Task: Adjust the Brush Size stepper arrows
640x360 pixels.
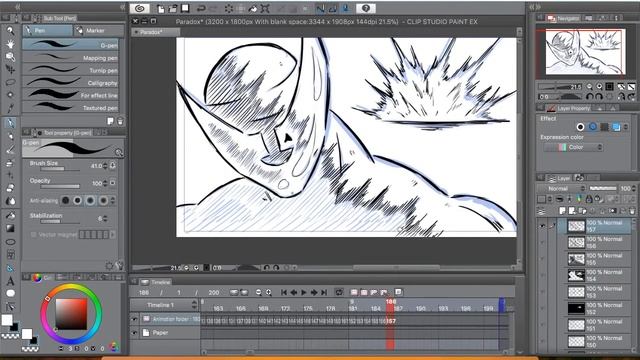Action: pyautogui.click(x=105, y=166)
